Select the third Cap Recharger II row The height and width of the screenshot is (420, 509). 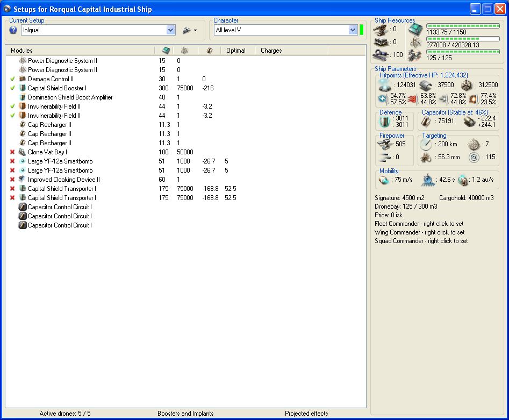click(185, 143)
